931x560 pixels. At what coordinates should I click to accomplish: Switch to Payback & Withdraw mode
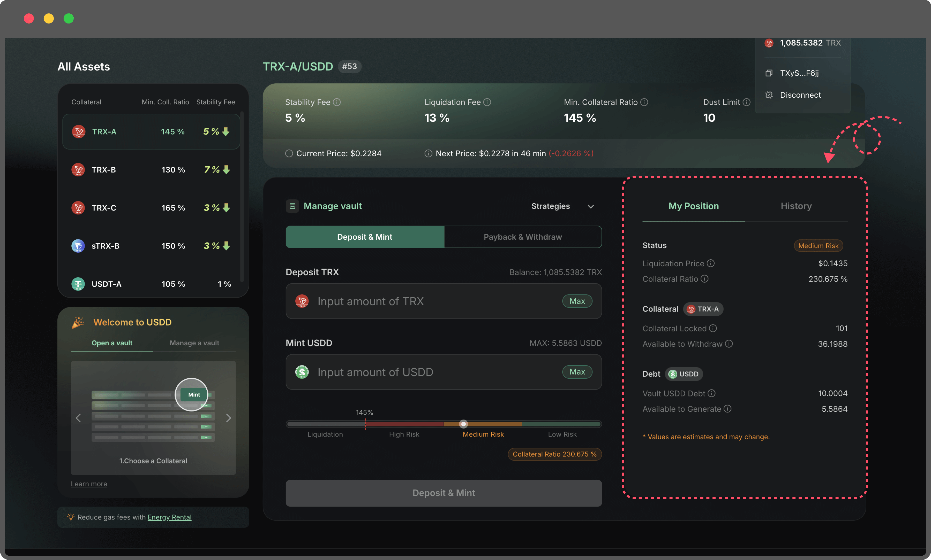(523, 237)
